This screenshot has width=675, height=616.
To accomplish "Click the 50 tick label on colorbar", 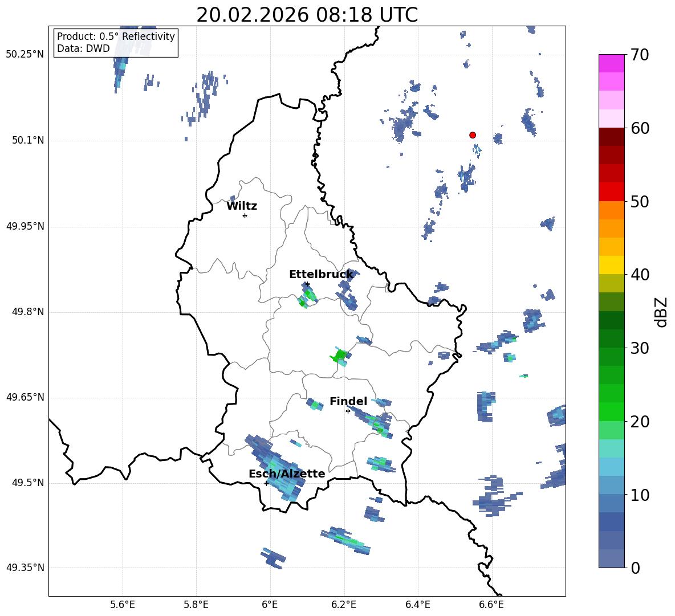I will point(640,201).
